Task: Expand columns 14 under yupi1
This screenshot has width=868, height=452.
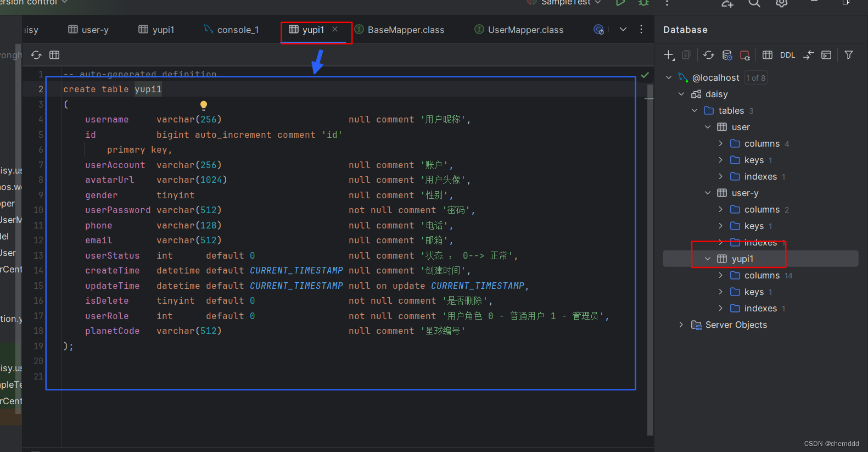Action: [720, 275]
